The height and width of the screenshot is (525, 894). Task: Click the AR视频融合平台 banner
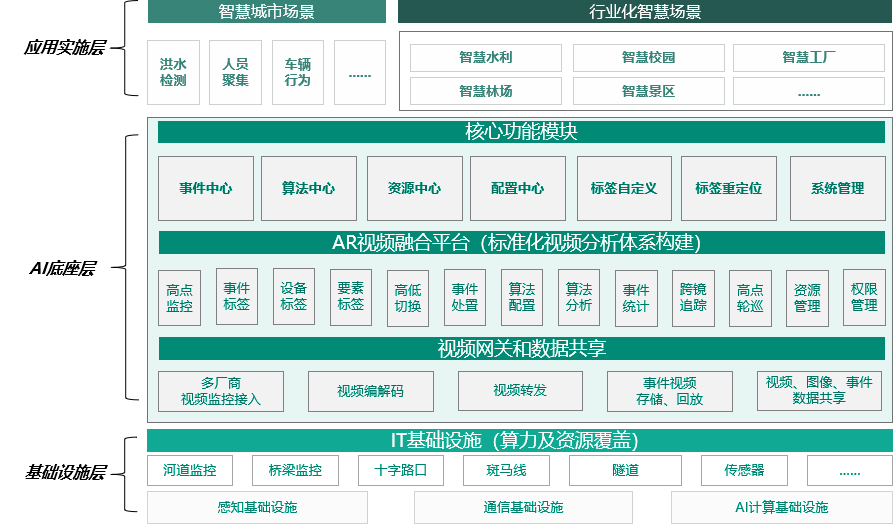point(521,243)
